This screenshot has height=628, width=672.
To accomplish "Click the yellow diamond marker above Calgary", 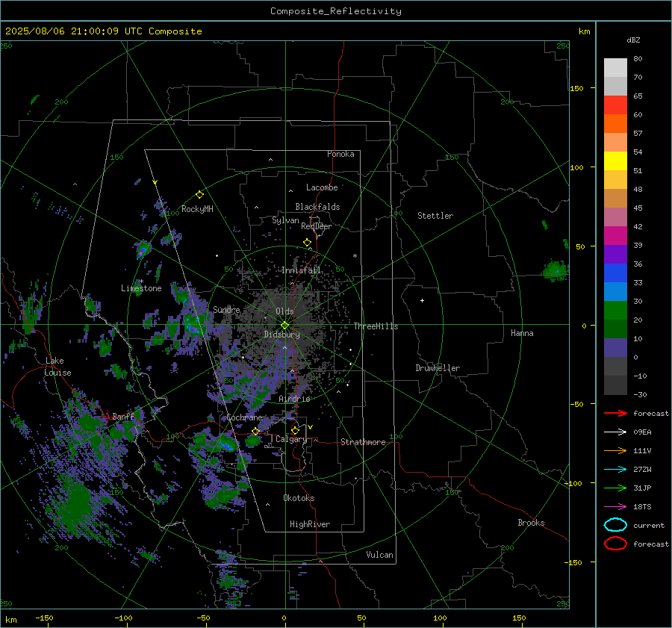I will coord(295,430).
